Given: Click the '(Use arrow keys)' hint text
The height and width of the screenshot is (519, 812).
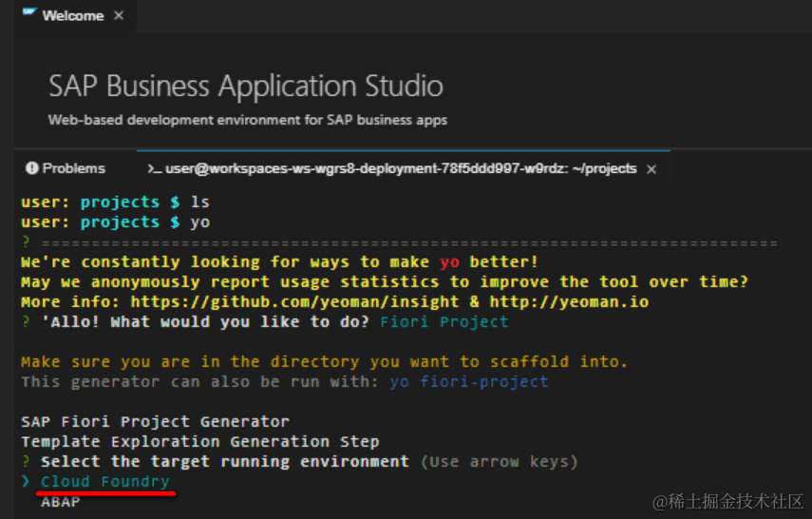Looking at the screenshot, I should (500, 461).
